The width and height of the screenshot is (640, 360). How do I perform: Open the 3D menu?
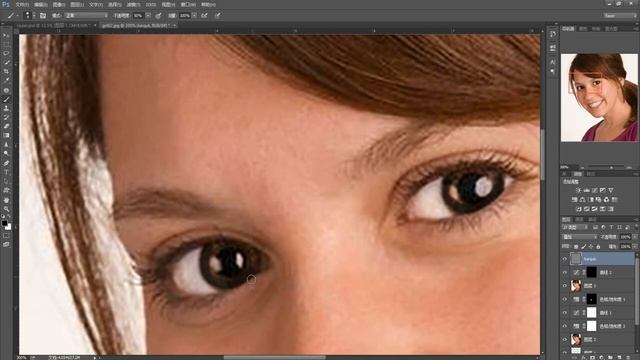151,4
